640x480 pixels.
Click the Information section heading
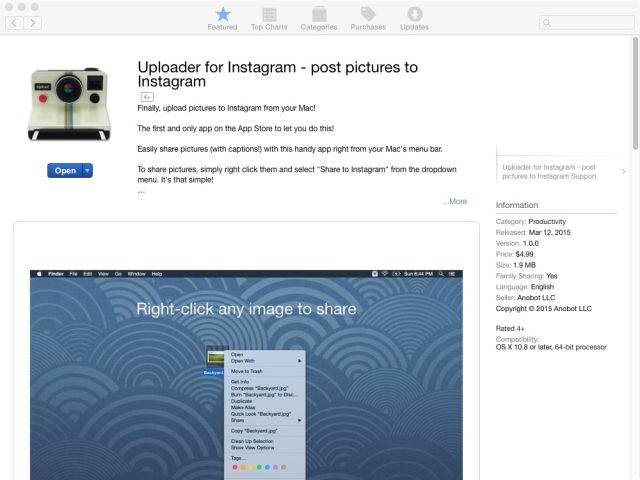(x=517, y=205)
